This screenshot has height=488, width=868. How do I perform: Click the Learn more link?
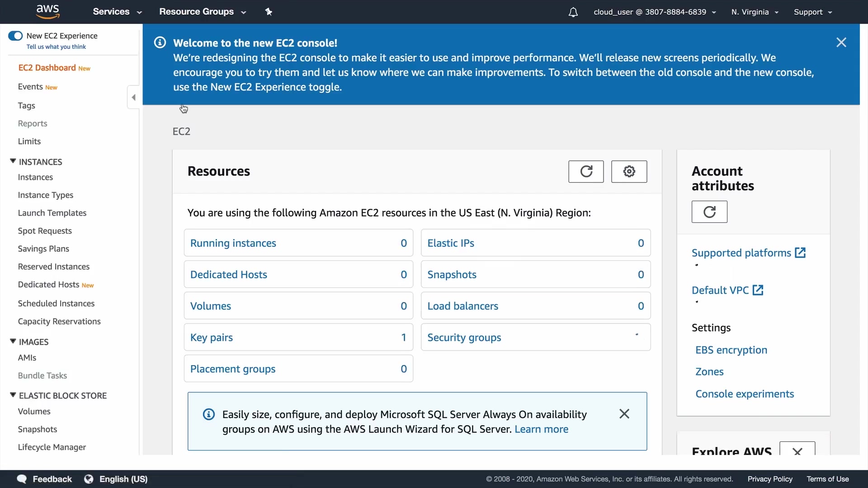pyautogui.click(x=541, y=429)
